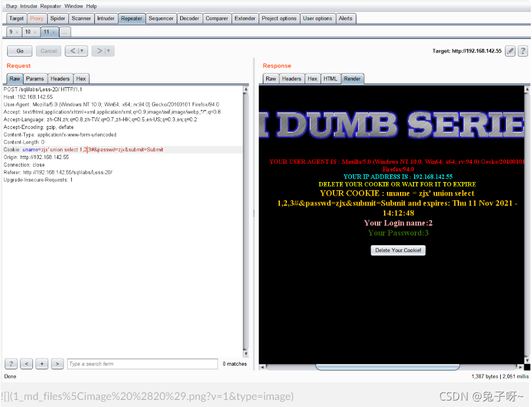Select the request Raw tab
532x407 pixels.
[x=15, y=79]
